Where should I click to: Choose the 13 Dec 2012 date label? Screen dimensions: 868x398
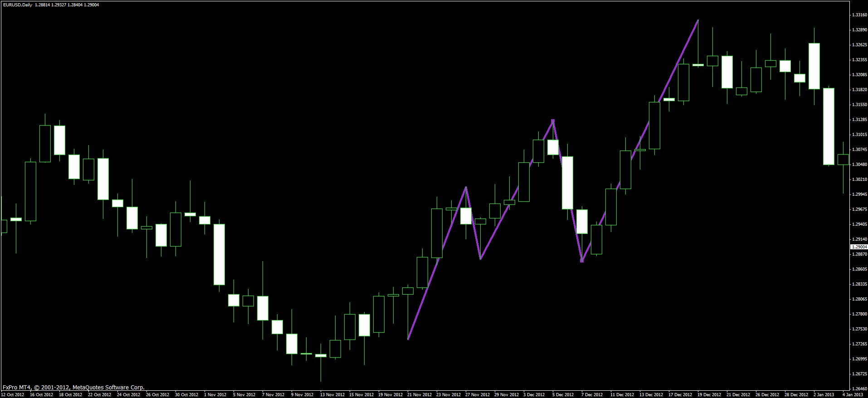pos(651,395)
